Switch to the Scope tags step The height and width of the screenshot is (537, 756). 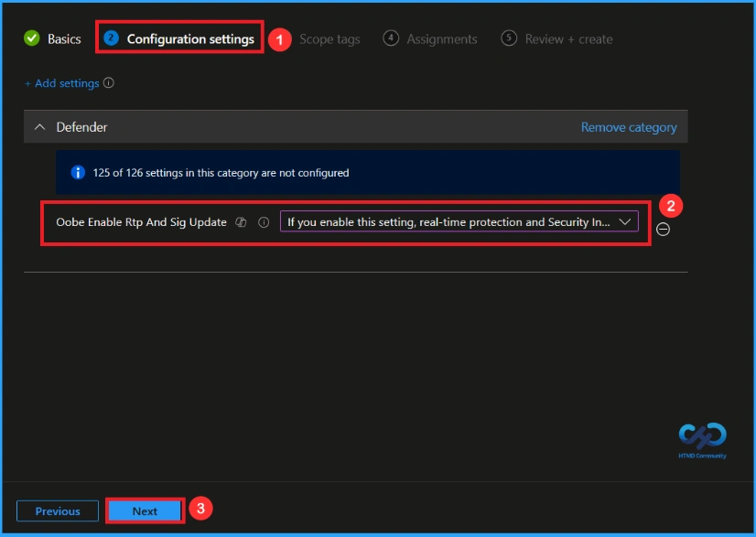point(330,38)
